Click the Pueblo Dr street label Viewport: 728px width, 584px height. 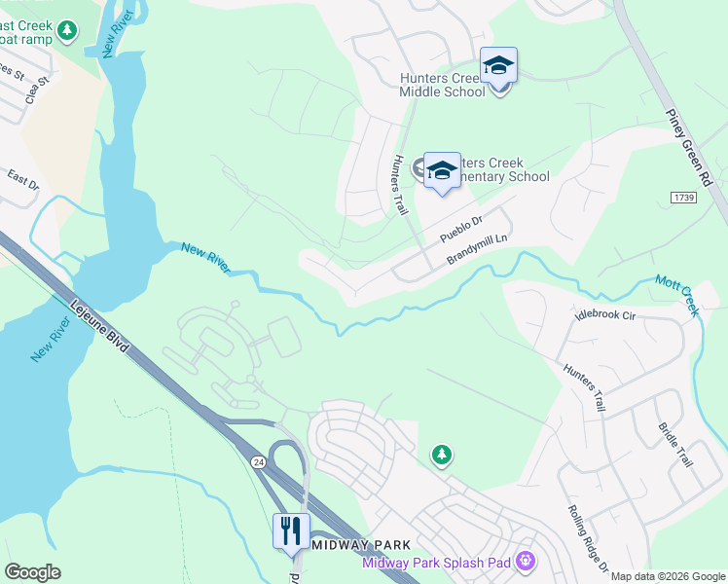pyautogui.click(x=461, y=229)
